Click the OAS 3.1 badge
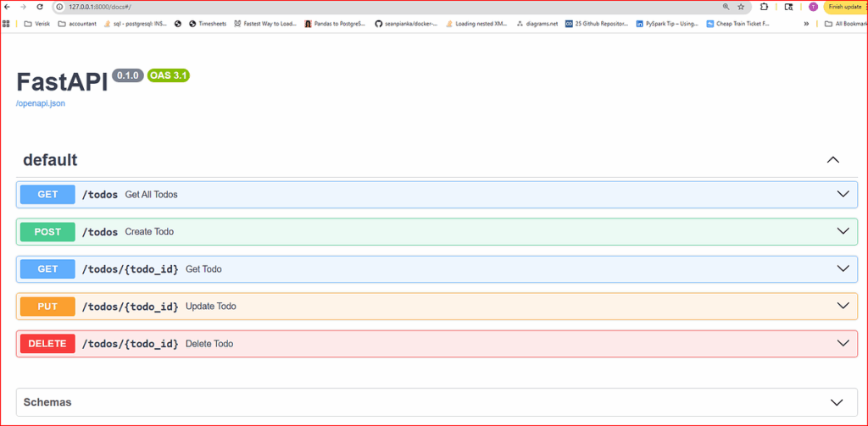Viewport: 868px width, 426px height. (x=169, y=75)
